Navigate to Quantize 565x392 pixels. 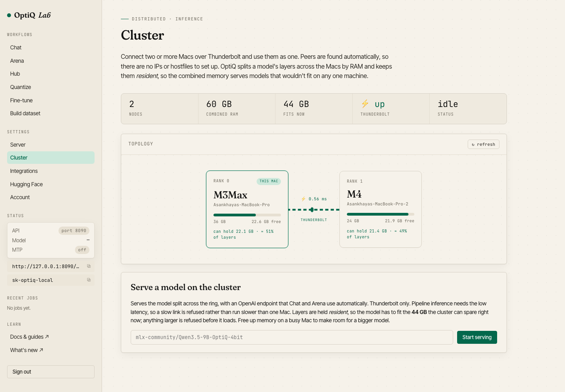(51, 87)
